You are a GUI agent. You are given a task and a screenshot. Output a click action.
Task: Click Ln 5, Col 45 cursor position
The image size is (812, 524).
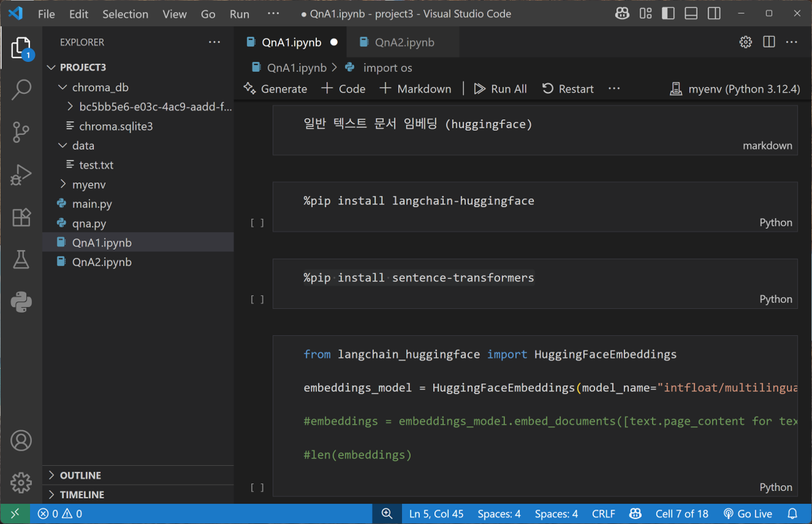click(x=436, y=514)
